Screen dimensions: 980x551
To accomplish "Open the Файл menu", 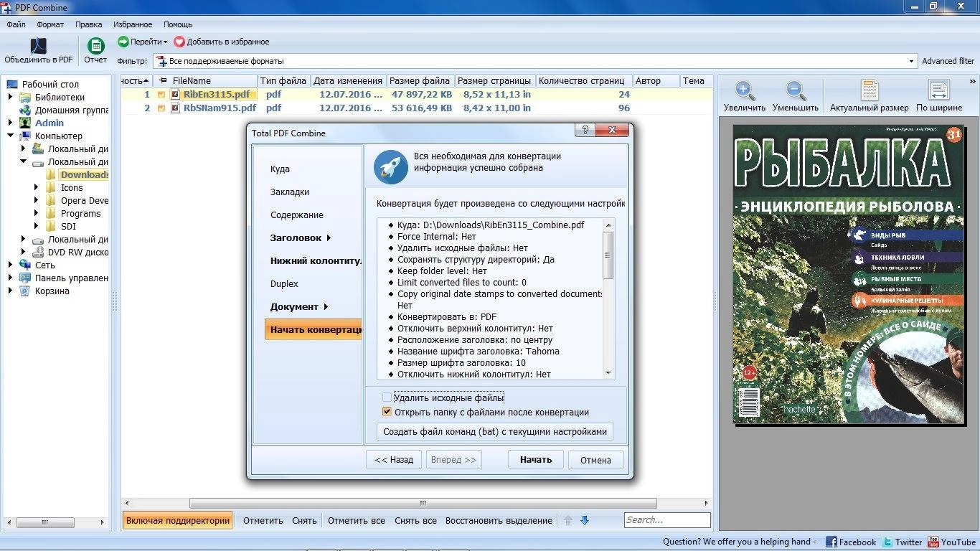I will point(17,24).
